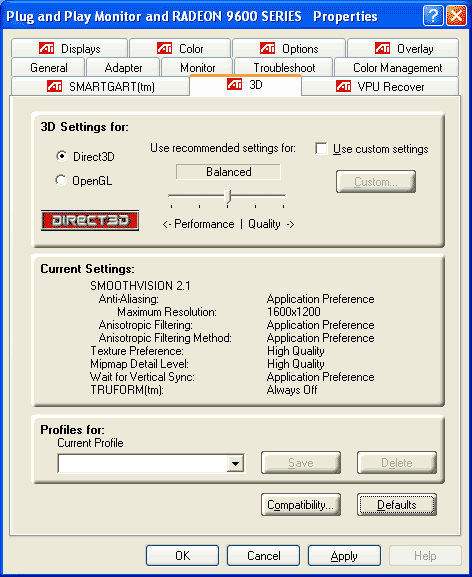Click the ATI icon on Color tab
Screen dimensions: 472x577
164,48
